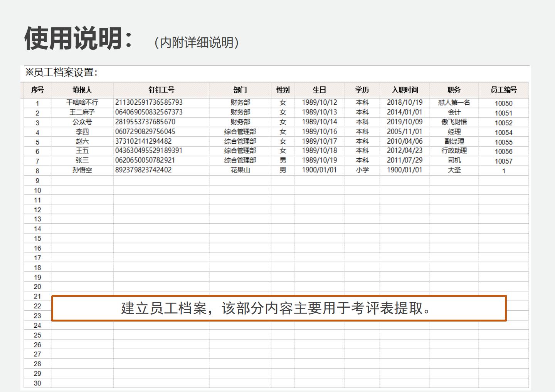Select the 员工编号 column header

coord(504,90)
